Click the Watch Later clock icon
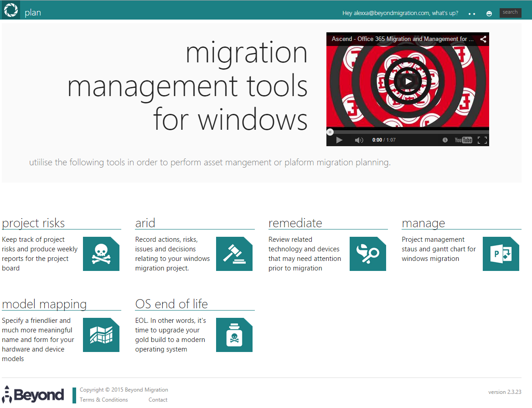Screen dimensions: 532x408 pos(445,140)
